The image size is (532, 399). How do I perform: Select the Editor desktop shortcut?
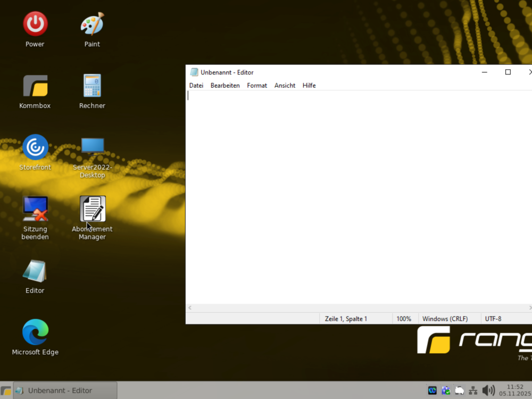pyautogui.click(x=35, y=271)
